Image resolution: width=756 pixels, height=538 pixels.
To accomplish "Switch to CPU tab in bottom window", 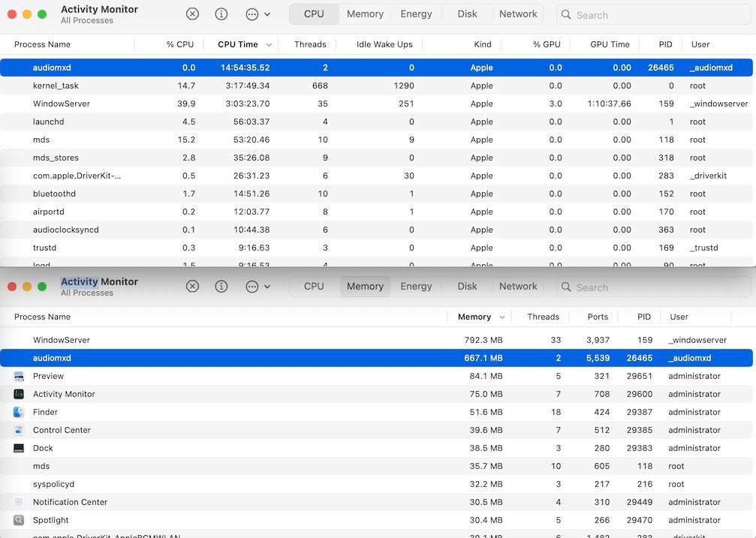I will pos(314,287).
